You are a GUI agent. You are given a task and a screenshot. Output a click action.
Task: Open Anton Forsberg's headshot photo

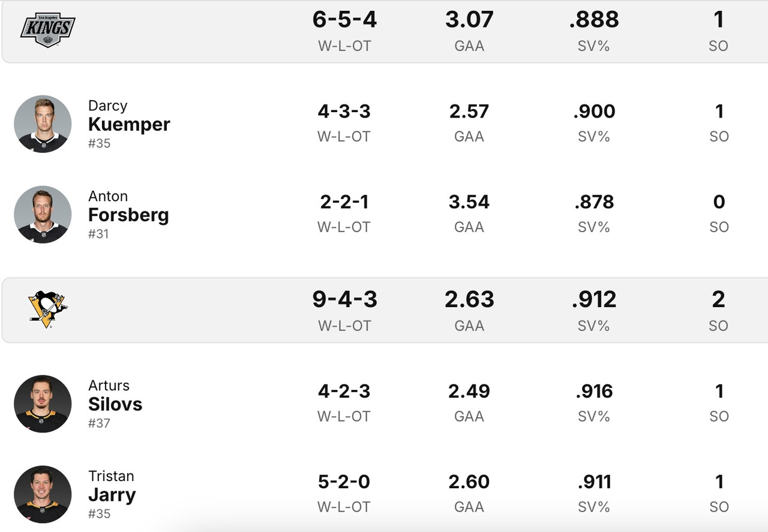tap(43, 214)
